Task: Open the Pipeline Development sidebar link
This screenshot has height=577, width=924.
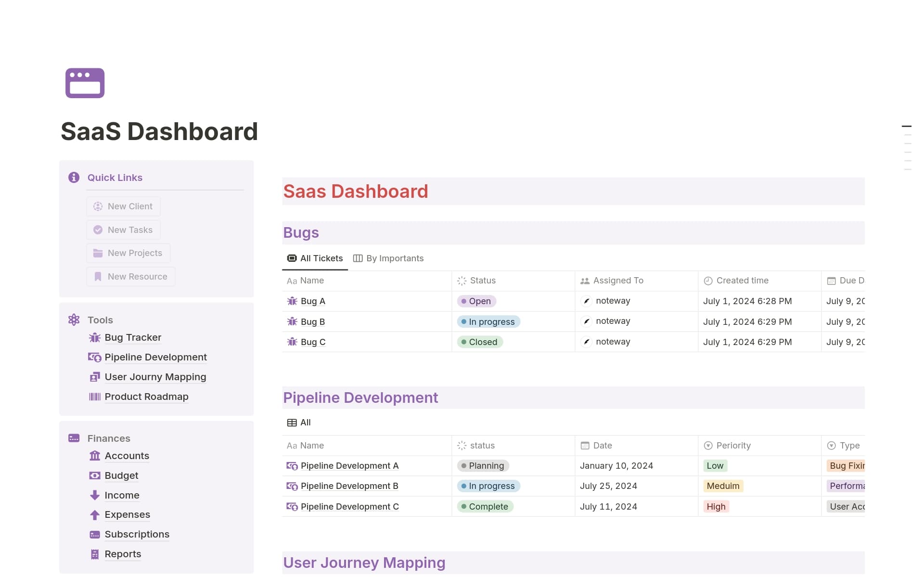Action: [x=155, y=358]
